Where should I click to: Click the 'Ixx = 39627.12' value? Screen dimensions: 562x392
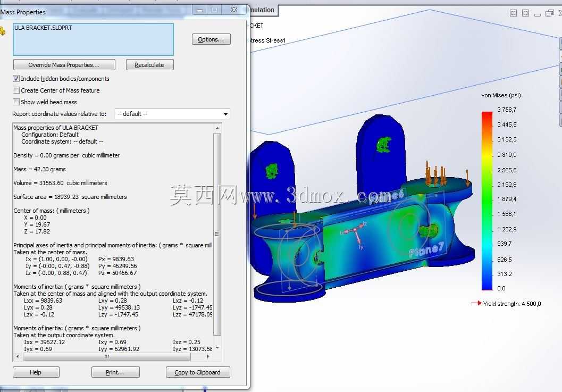pyautogui.click(x=45, y=342)
